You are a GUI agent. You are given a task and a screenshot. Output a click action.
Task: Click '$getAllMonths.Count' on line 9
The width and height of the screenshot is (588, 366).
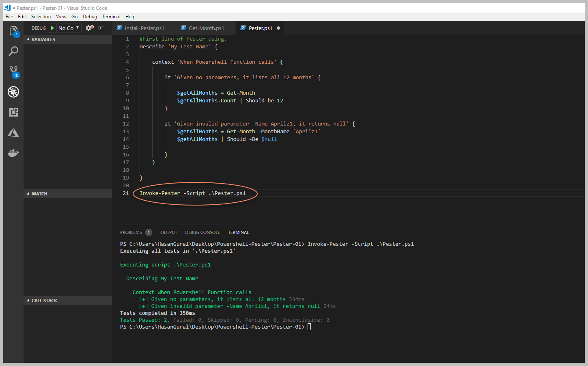point(207,101)
